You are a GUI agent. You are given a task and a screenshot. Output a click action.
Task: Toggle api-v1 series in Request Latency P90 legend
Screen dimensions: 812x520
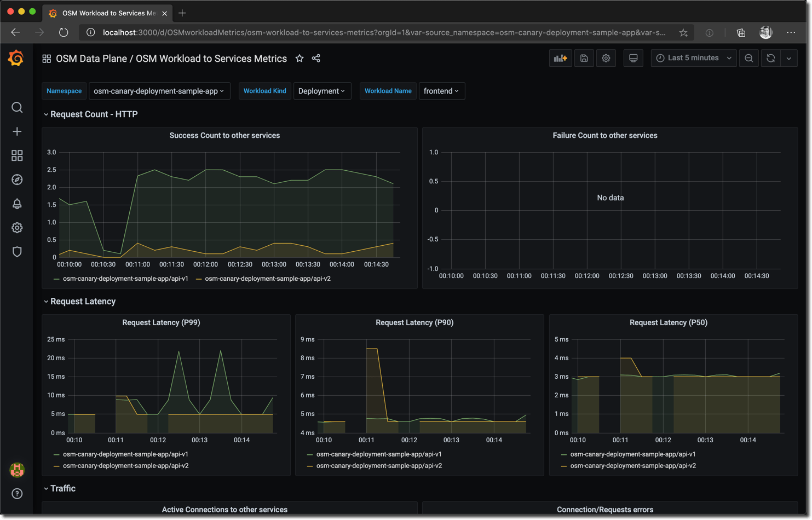pyautogui.click(x=378, y=454)
